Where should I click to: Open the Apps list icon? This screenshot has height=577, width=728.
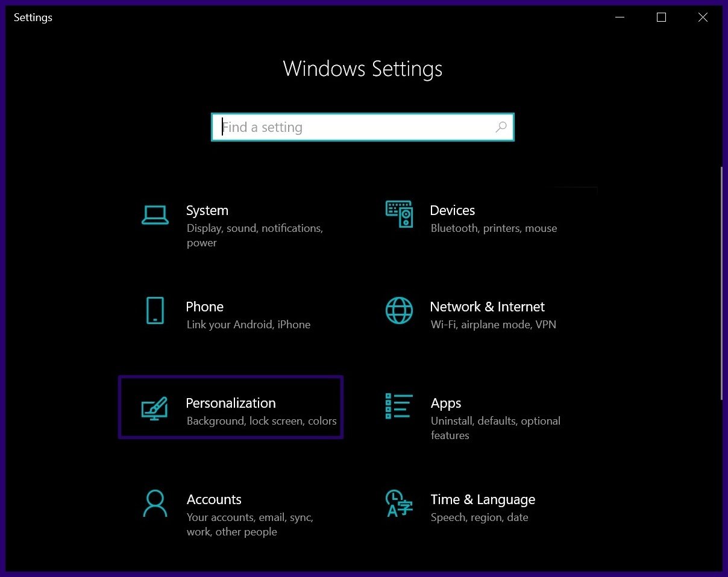click(399, 406)
